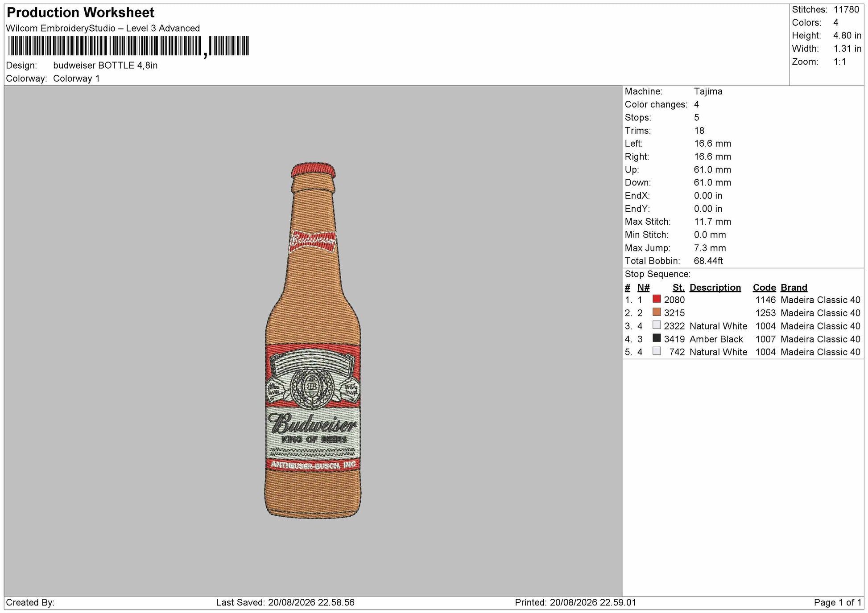Click the "N#" column header
This screenshot has width=868, height=613.
[x=643, y=288]
